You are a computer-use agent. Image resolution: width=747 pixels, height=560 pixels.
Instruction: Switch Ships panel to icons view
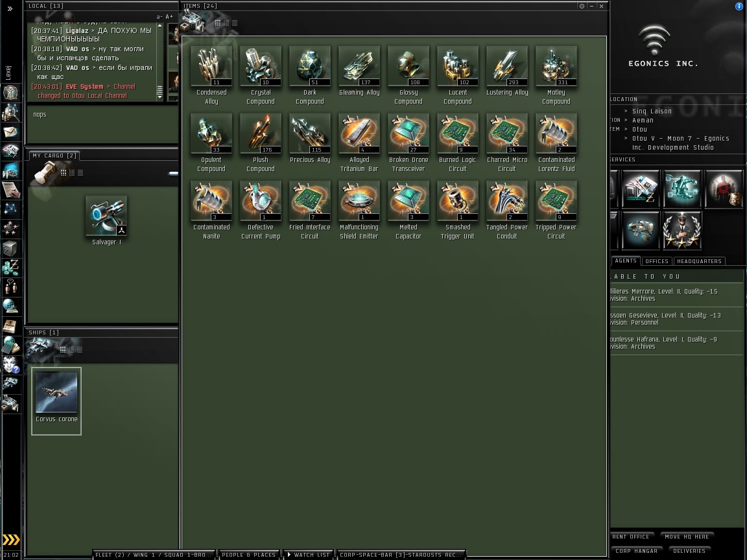pyautogui.click(x=63, y=349)
